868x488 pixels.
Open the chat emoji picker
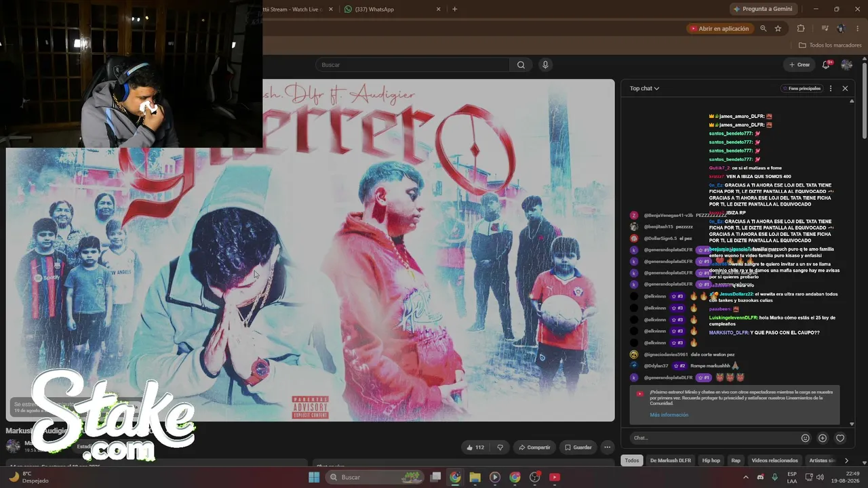(x=806, y=439)
